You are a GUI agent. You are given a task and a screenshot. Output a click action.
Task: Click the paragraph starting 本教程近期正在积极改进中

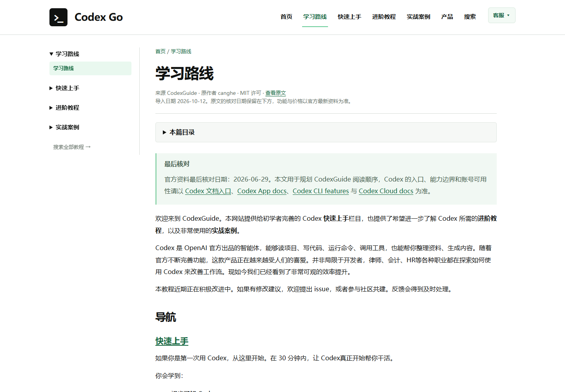304,289
